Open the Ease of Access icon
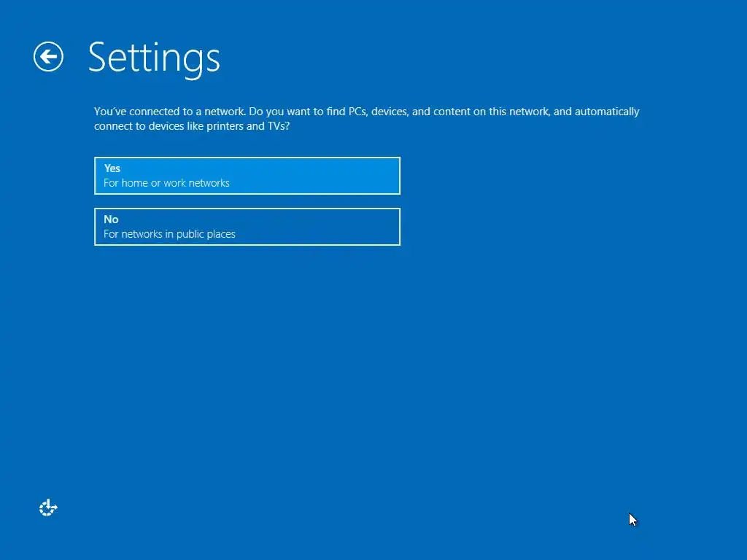Image resolution: width=747 pixels, height=560 pixels. point(48,507)
